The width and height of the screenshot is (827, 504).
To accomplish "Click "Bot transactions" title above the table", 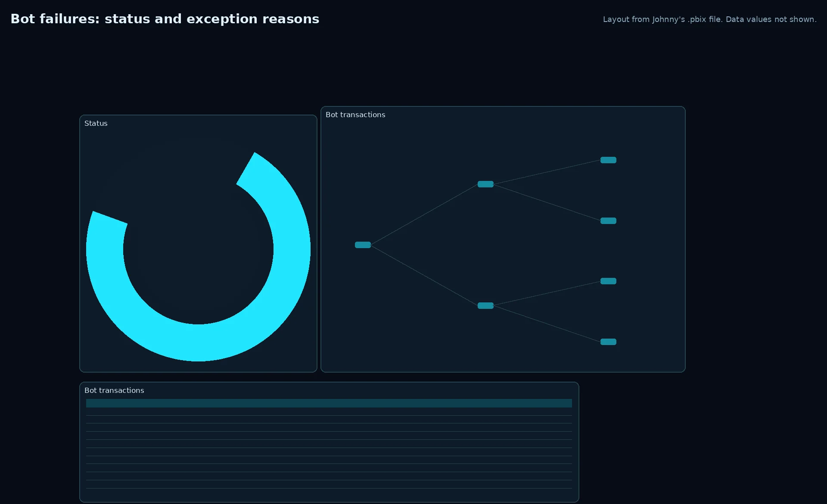I will [x=114, y=390].
